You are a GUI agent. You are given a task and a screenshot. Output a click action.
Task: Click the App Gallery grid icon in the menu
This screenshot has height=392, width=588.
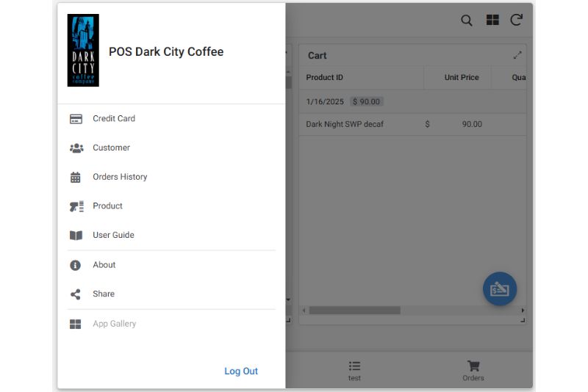76,324
